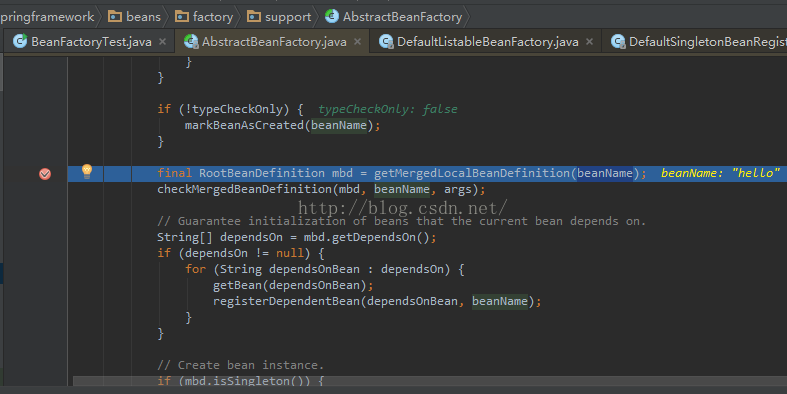Image resolution: width=787 pixels, height=394 pixels.
Task: Click the springframework breadcrumb item
Action: (47, 17)
